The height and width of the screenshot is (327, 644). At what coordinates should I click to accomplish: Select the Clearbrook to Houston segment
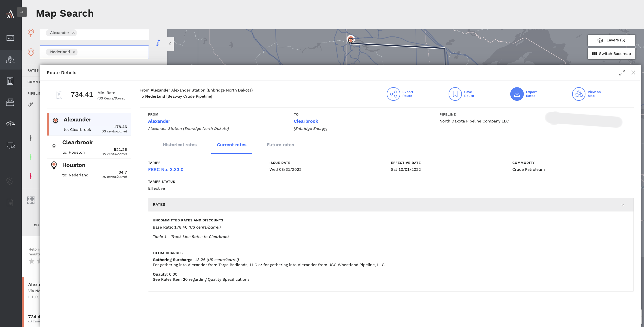(89, 147)
